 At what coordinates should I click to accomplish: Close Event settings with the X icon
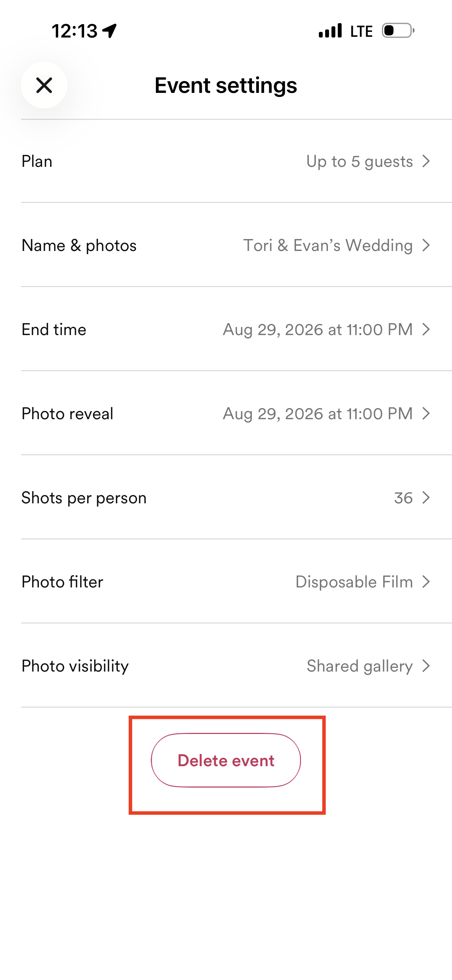pos(44,85)
